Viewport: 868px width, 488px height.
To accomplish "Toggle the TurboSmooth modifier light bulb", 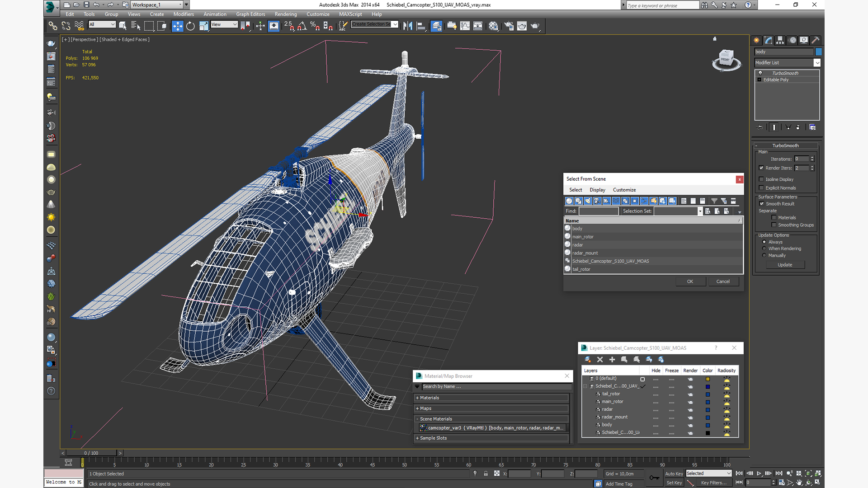I will coord(760,73).
